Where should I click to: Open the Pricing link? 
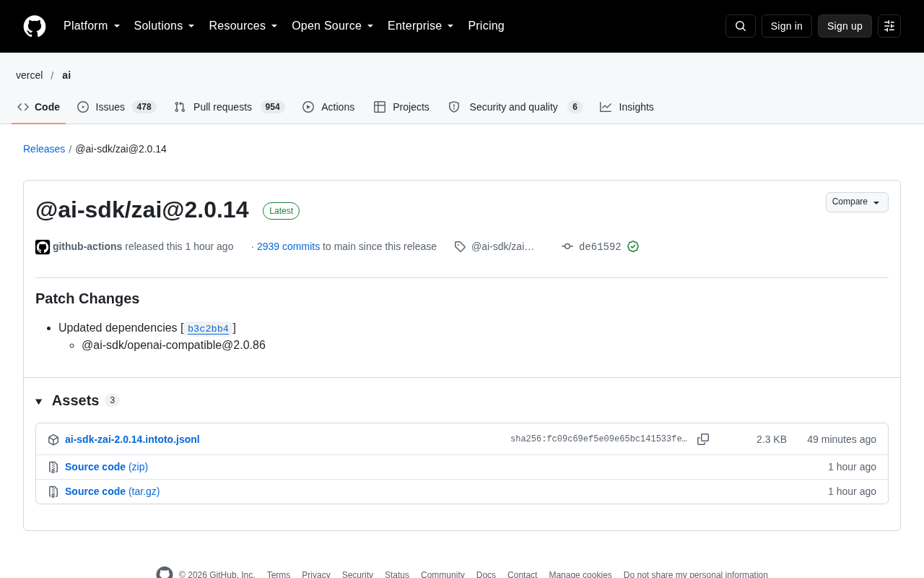486,26
